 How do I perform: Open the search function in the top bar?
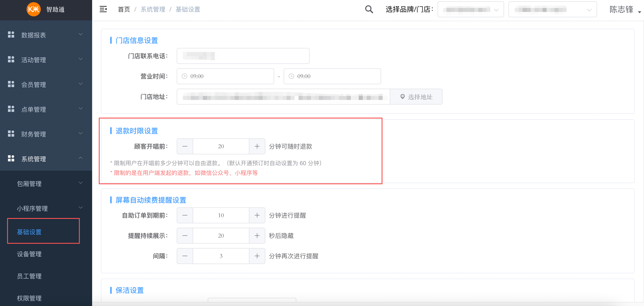(x=369, y=9)
